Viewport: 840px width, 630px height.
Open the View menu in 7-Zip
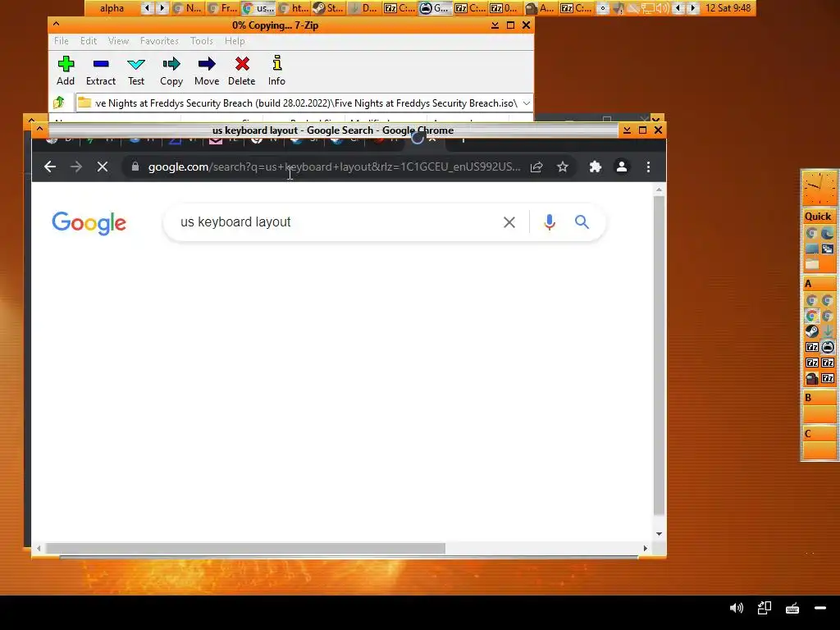point(118,41)
